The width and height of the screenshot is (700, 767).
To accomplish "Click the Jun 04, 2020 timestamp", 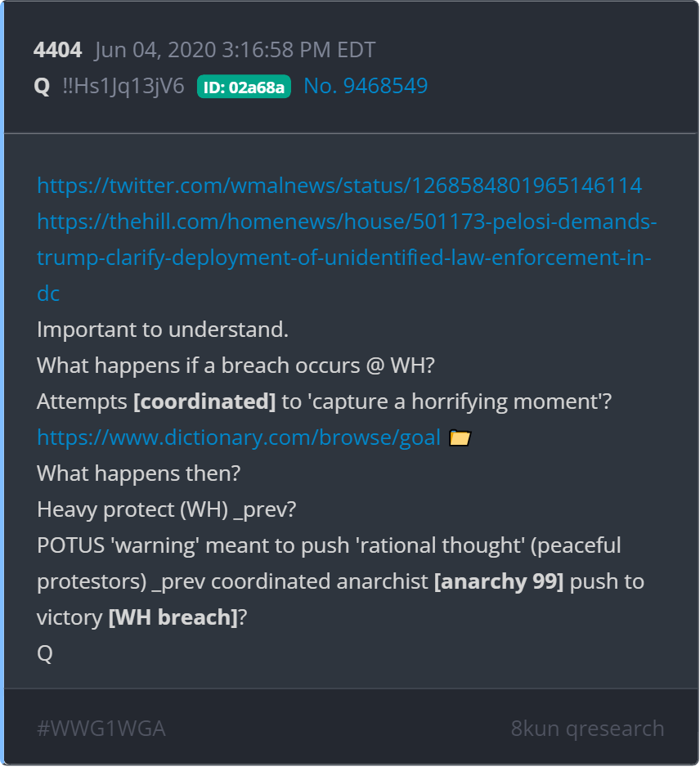I will [235, 50].
